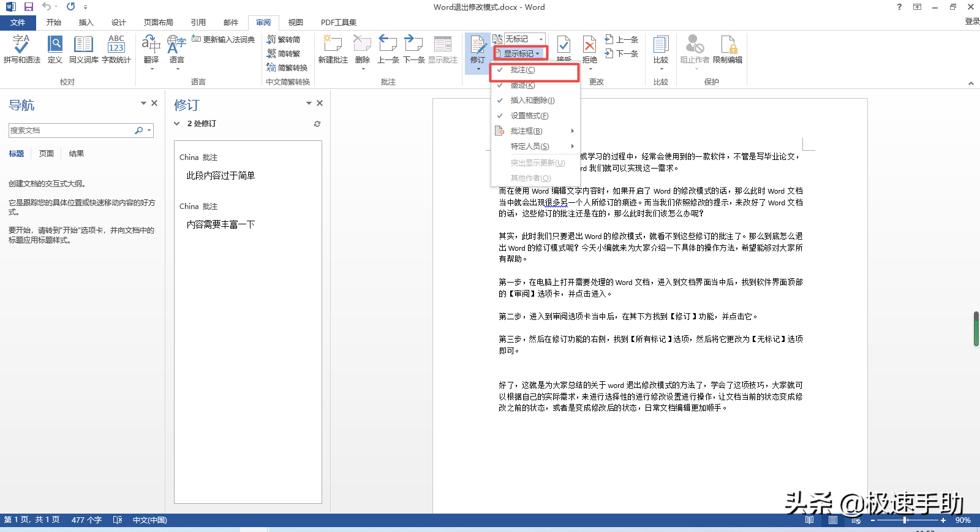980x532 pixels.
Task: Jump to previous change in 更改 group
Action: [622, 40]
